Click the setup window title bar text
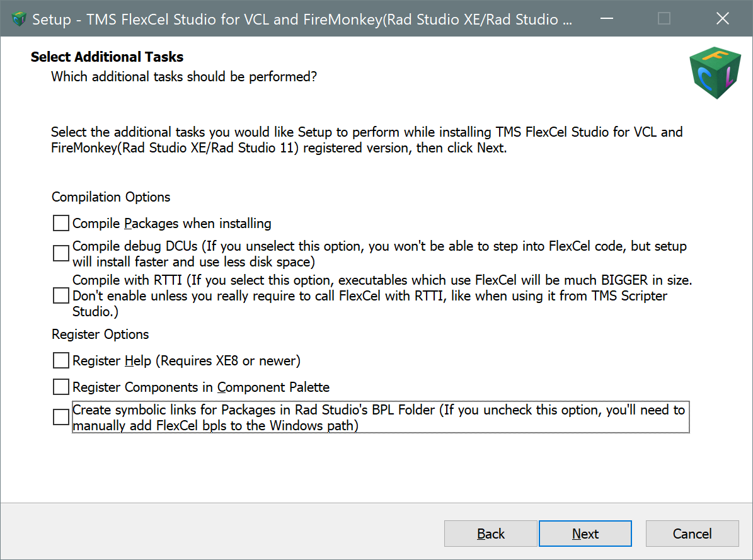This screenshot has width=753, height=560. point(302,20)
